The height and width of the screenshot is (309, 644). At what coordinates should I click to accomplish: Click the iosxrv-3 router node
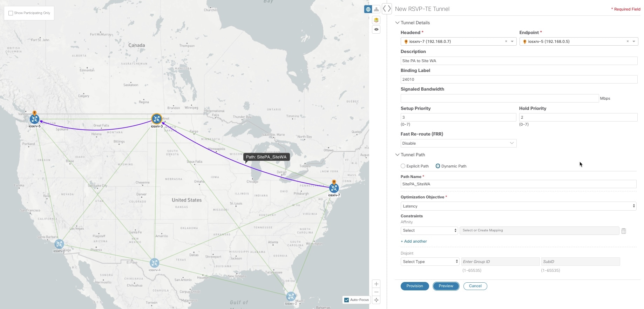[157, 119]
